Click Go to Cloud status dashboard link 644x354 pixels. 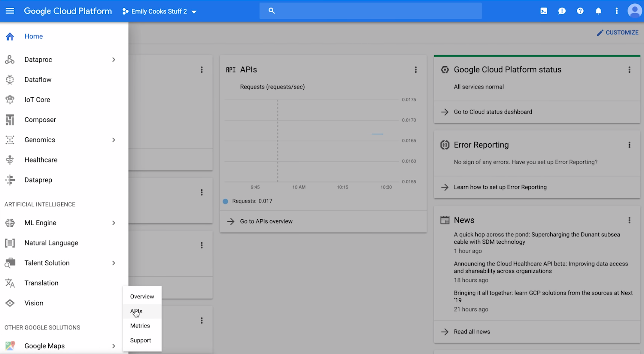[493, 112]
